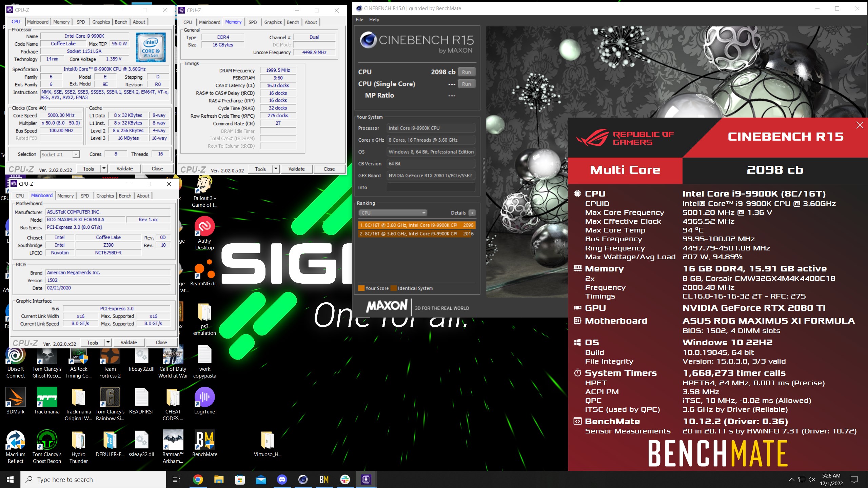Open the Cinebench Help menu
This screenshot has width=868, height=488.
(x=374, y=20)
